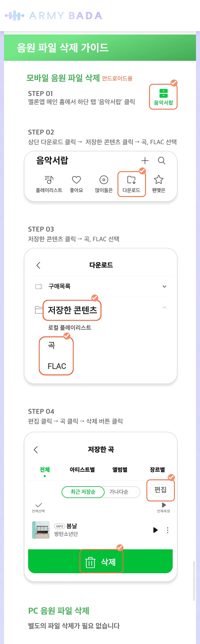Tap the 좋아요 heart icon
Screen dimensions: 200x644
tap(76, 179)
